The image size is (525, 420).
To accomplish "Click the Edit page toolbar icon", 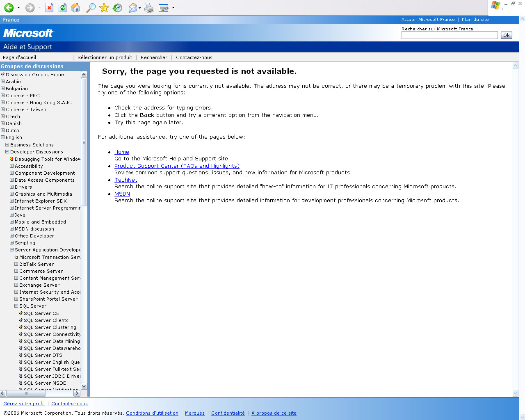I will [163, 8].
